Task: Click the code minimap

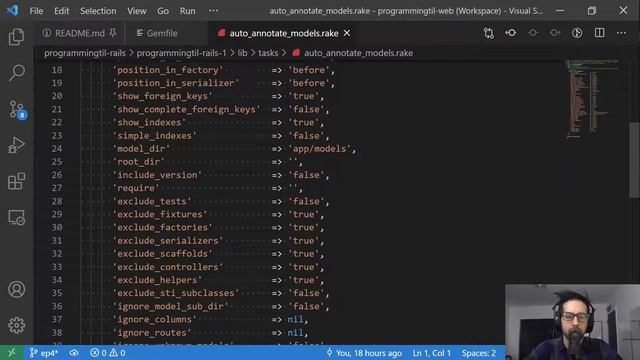Action: click(x=592, y=99)
